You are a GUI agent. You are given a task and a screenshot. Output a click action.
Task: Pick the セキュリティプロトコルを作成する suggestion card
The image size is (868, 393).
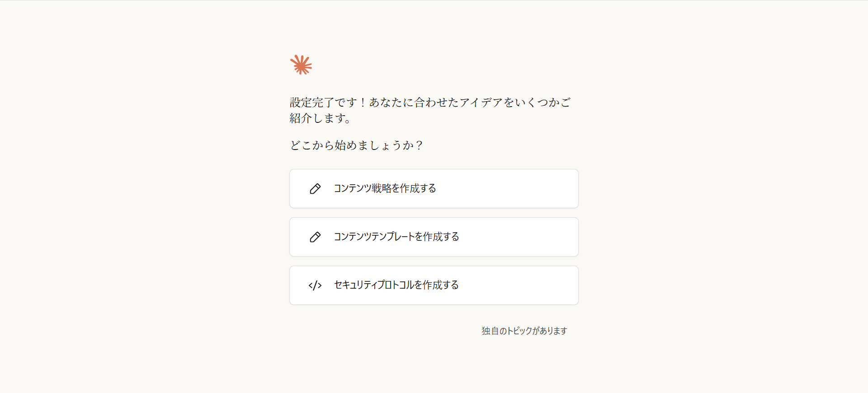tap(434, 285)
